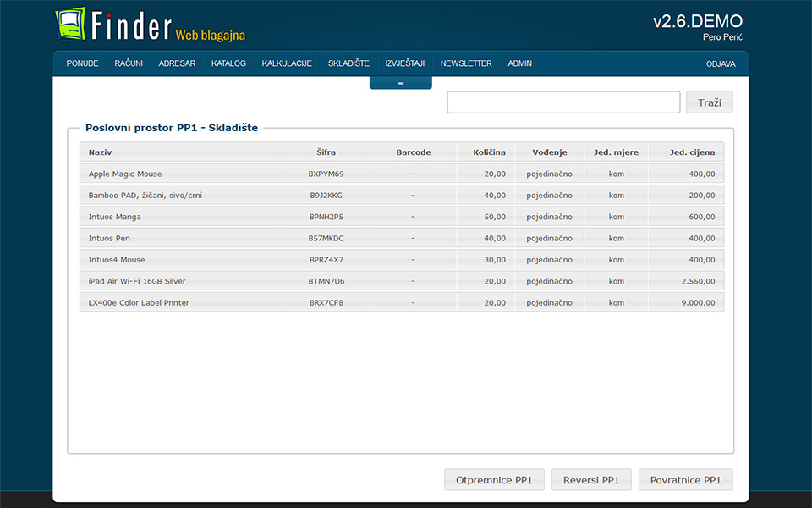Select the iPad Air Wi-Fi 16GB Silver row

pos(137,281)
